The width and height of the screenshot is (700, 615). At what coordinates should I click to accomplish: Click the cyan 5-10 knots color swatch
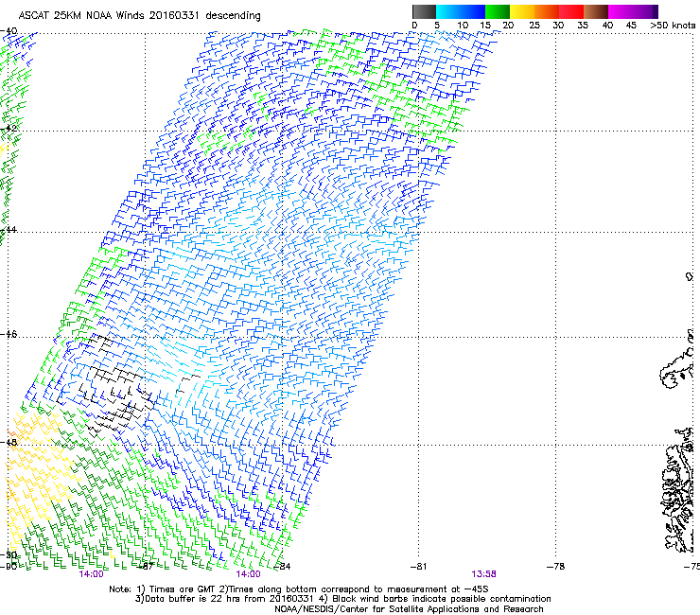[448, 11]
